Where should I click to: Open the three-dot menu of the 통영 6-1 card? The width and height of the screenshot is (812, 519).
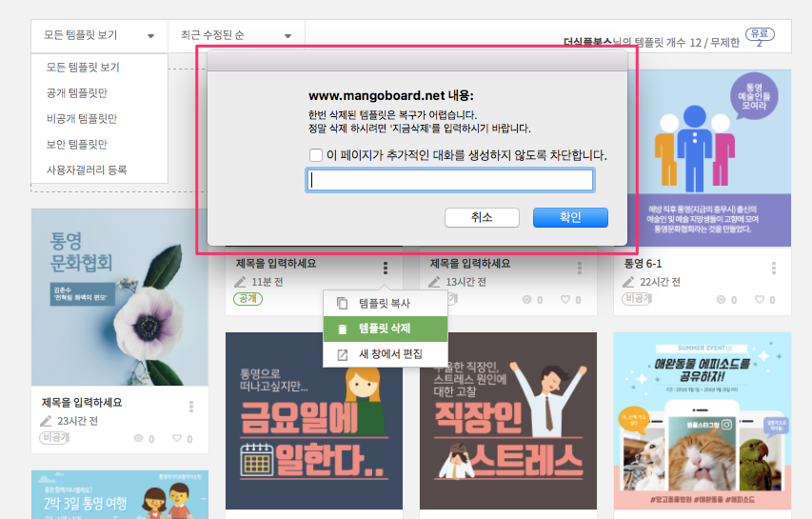(774, 268)
